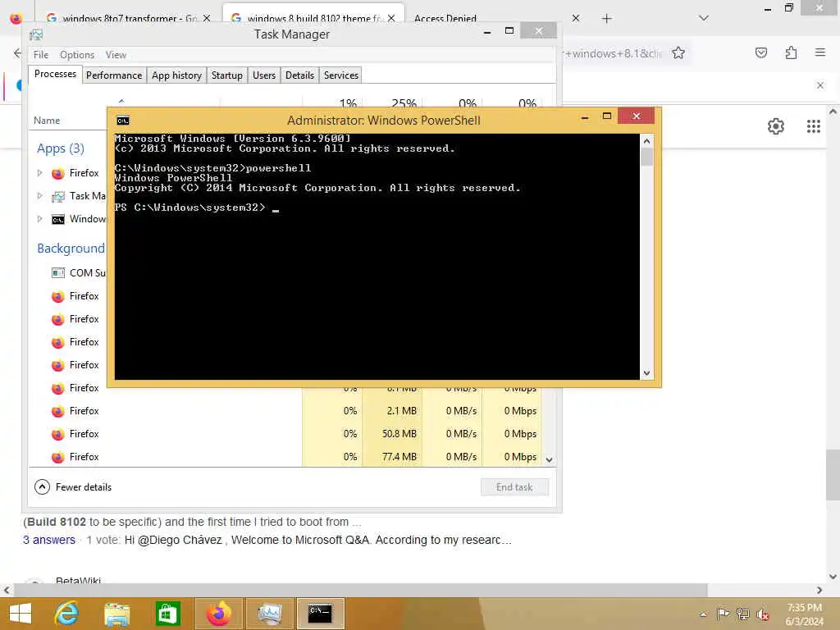The height and width of the screenshot is (630, 840).
Task: Switch to the command prompt taskbar icon
Action: [320, 614]
